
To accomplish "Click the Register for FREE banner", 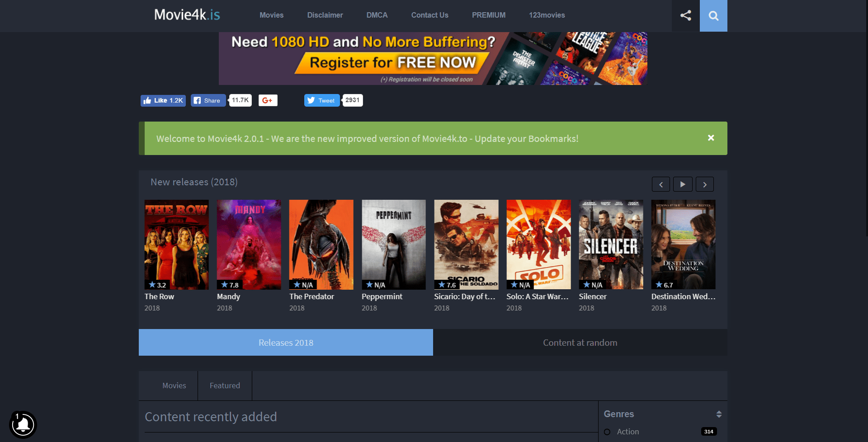I will point(433,58).
